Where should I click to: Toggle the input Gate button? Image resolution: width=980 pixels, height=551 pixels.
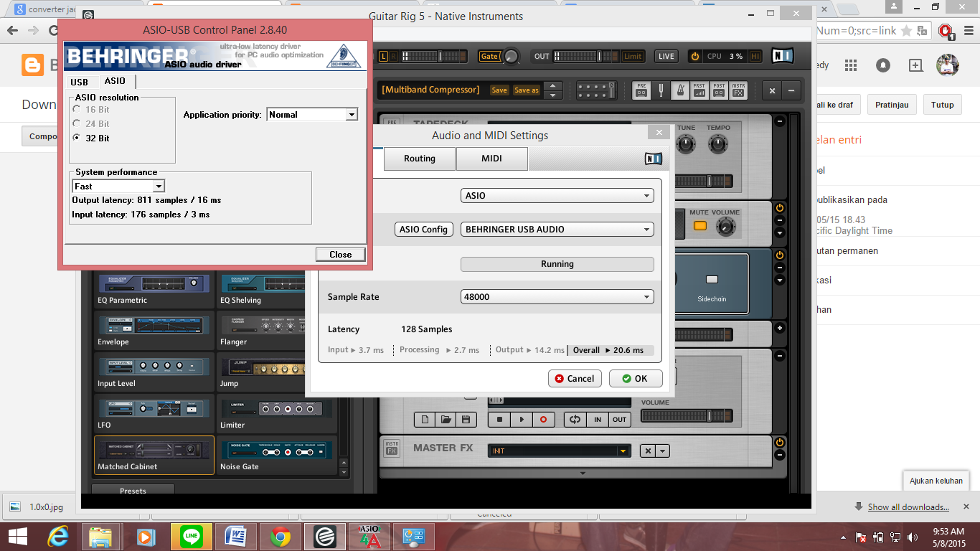(x=489, y=57)
